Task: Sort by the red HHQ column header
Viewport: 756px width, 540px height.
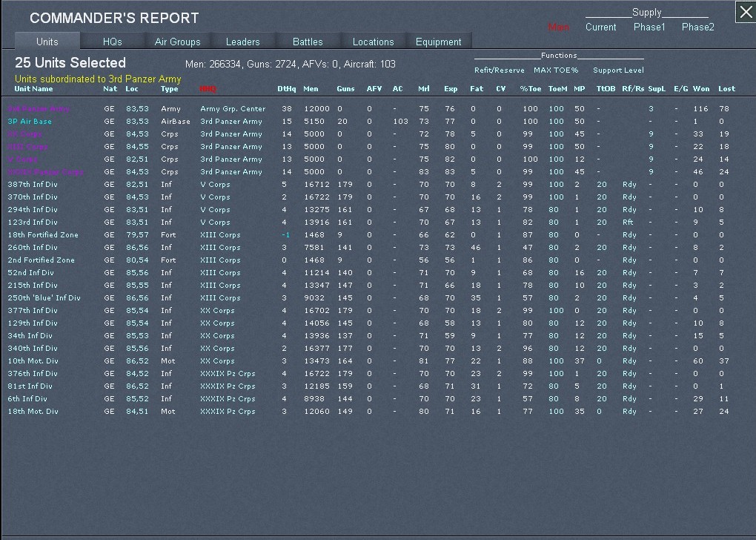Action: pos(208,89)
